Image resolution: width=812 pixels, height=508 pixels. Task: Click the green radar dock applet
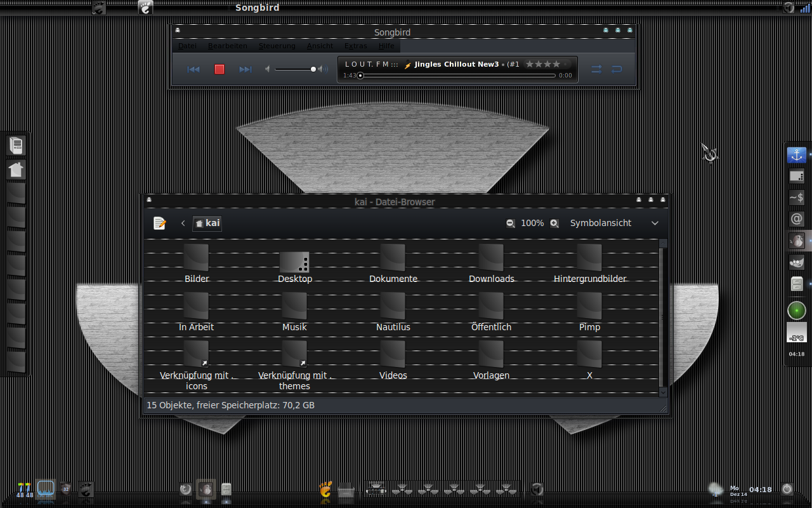797,311
